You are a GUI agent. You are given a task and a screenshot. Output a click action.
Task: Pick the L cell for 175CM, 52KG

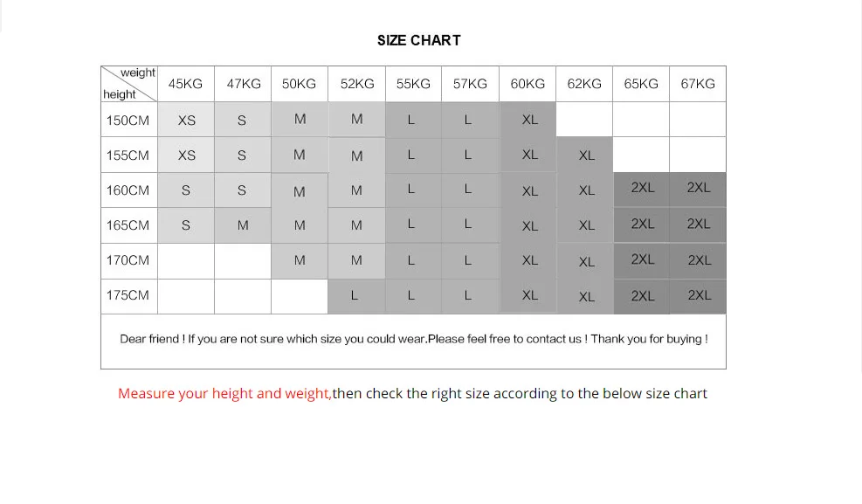355,296
